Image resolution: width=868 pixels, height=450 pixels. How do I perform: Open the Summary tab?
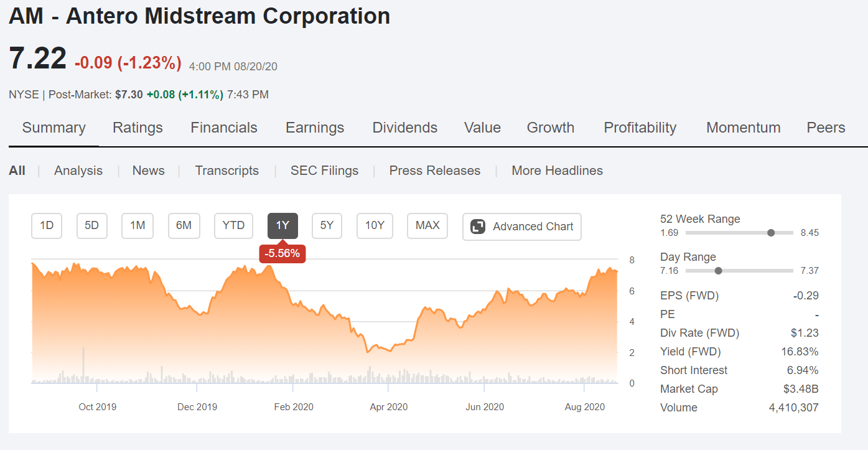pyautogui.click(x=54, y=128)
